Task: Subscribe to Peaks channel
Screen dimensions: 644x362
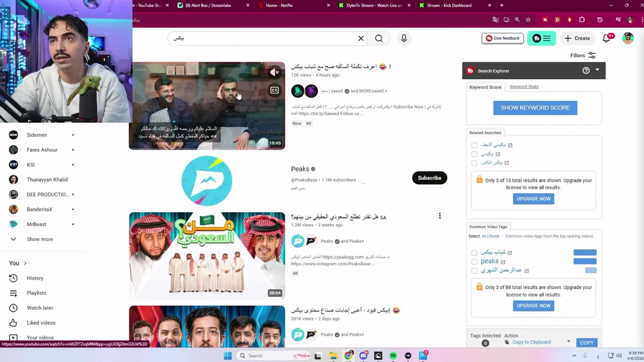Action: pos(429,178)
